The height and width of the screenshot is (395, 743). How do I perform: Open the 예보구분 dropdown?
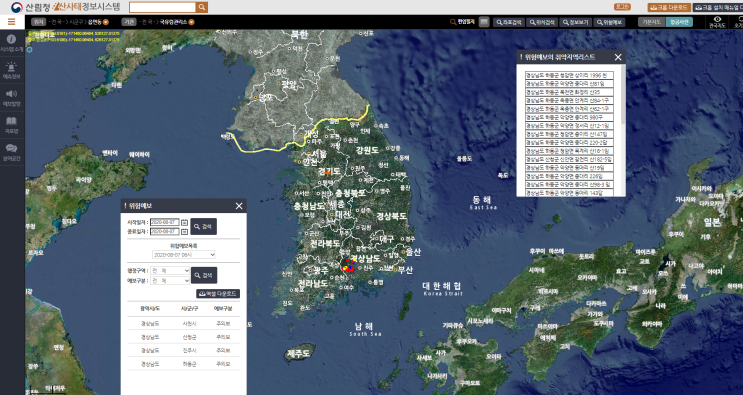pos(170,280)
